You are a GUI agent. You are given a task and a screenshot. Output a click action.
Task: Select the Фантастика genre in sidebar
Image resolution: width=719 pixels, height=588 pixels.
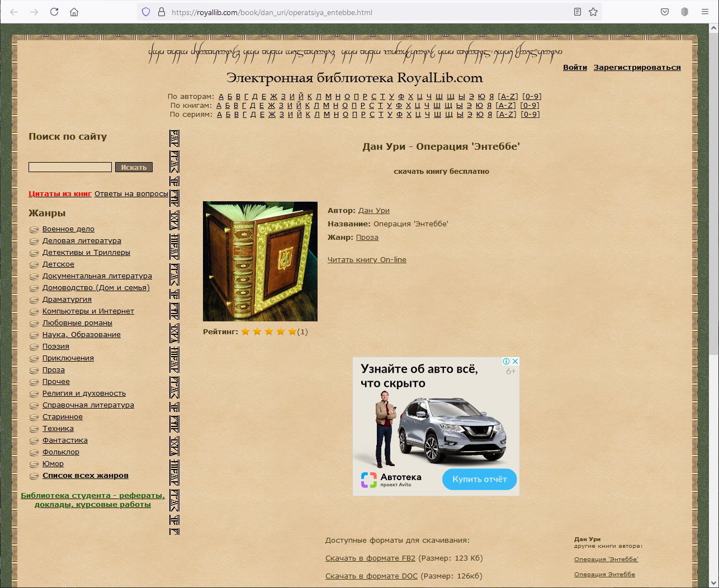[65, 440]
